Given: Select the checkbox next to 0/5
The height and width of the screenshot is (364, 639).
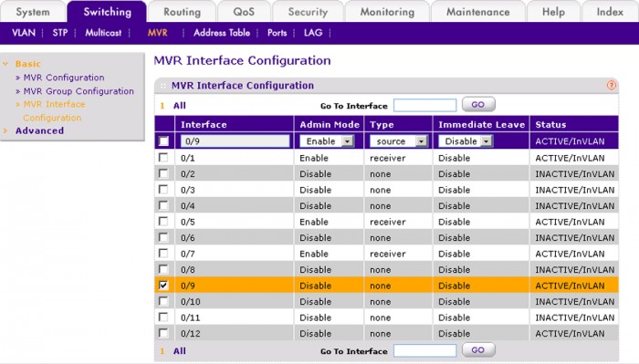Looking at the screenshot, I should [163, 221].
